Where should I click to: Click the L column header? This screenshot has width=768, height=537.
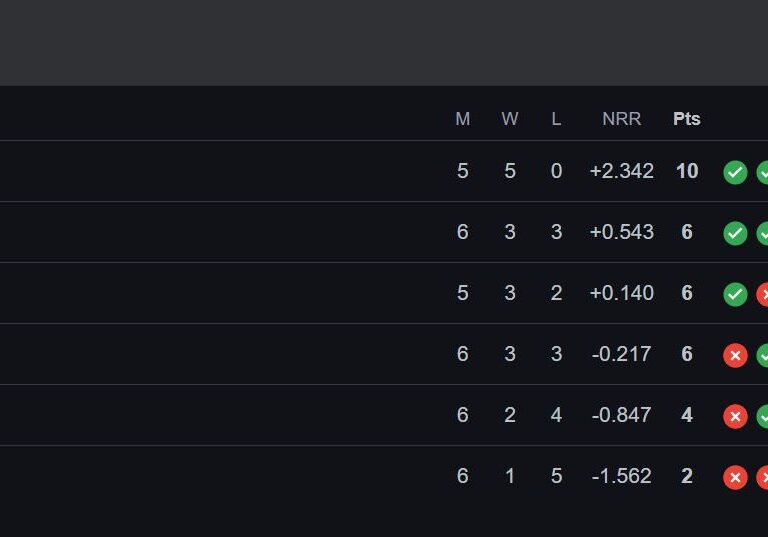556,119
